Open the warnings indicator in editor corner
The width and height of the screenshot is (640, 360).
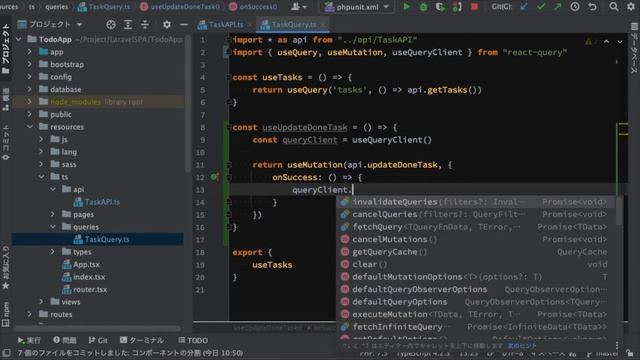(x=590, y=42)
